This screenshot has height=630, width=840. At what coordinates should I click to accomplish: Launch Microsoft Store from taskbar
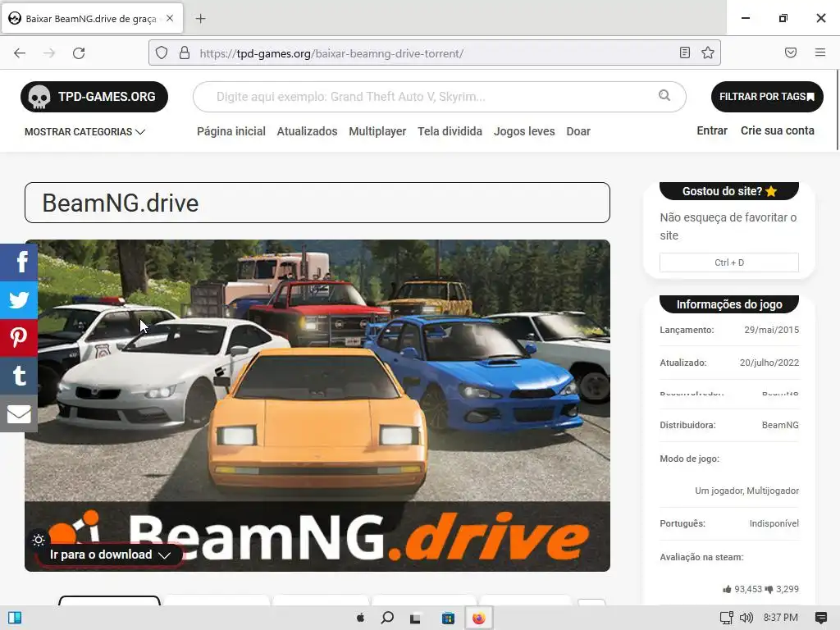pos(448,619)
